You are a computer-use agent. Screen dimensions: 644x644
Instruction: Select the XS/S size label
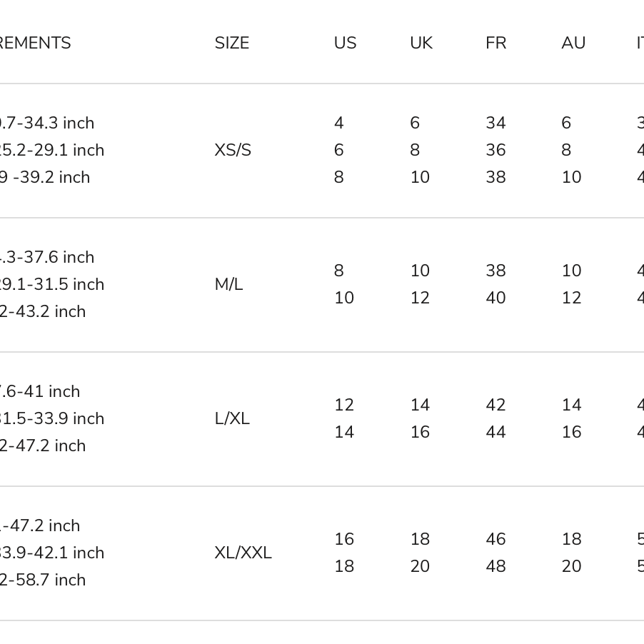233,151
